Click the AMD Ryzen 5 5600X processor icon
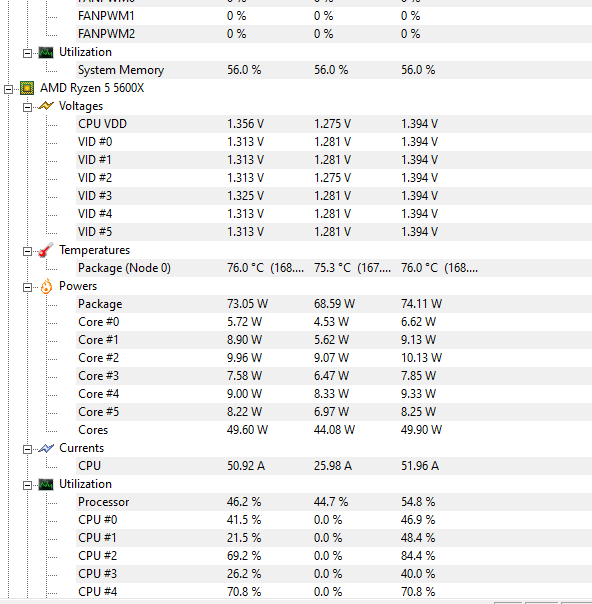Image resolution: width=592 pixels, height=604 pixels. point(27,88)
